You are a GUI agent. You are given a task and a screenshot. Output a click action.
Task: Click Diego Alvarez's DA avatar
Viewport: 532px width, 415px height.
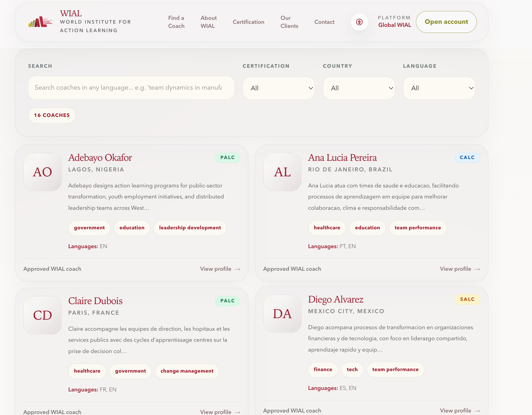pyautogui.click(x=282, y=314)
